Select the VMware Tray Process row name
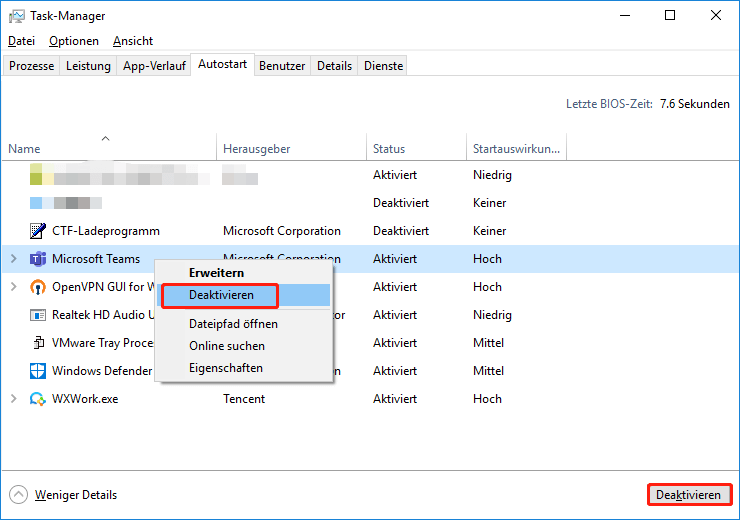 pos(102,343)
